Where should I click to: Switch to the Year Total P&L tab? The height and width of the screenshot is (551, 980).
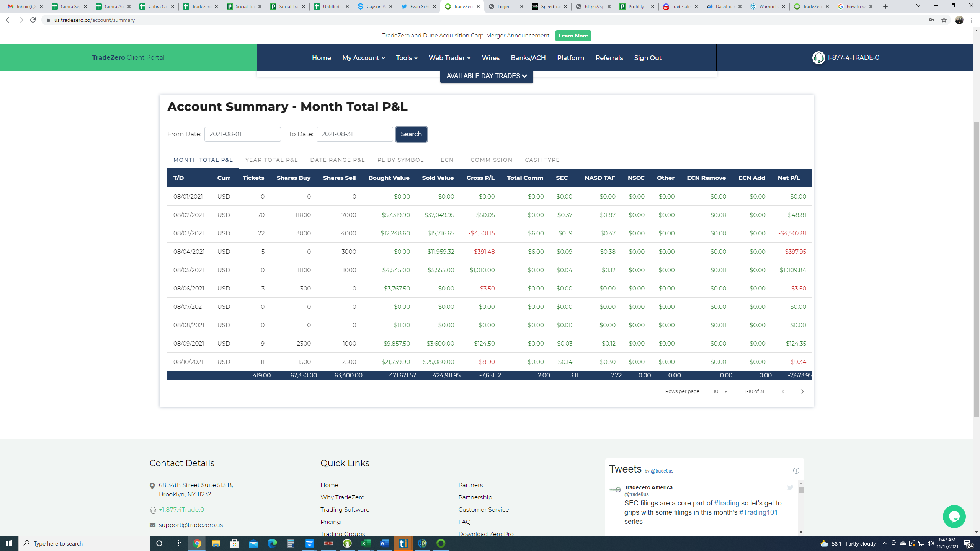click(271, 160)
